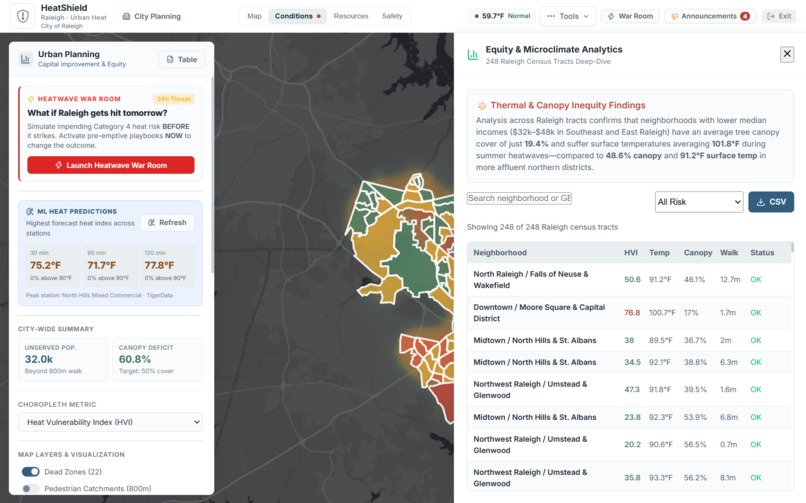Click the City Planning building icon
This screenshot has width=806, height=503.
126,16
